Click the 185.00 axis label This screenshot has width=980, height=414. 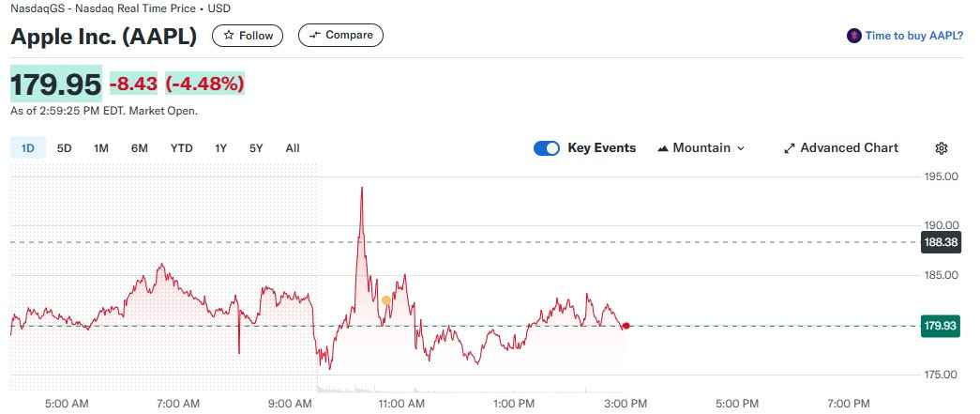coord(941,275)
